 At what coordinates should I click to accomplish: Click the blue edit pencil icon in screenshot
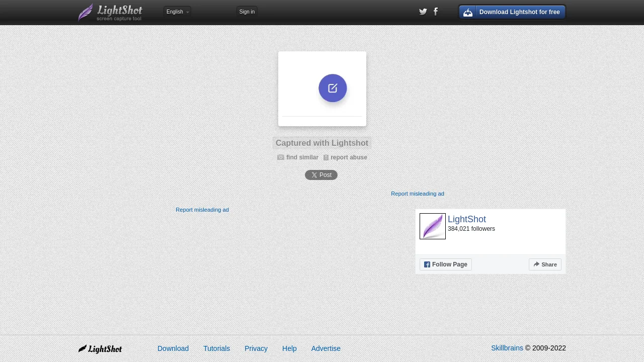(x=333, y=88)
